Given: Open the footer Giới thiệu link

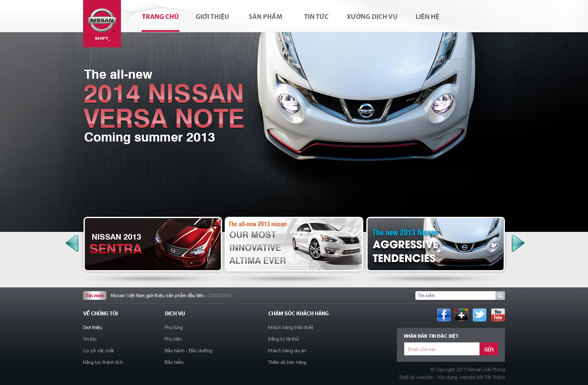Looking at the screenshot, I should [93, 327].
